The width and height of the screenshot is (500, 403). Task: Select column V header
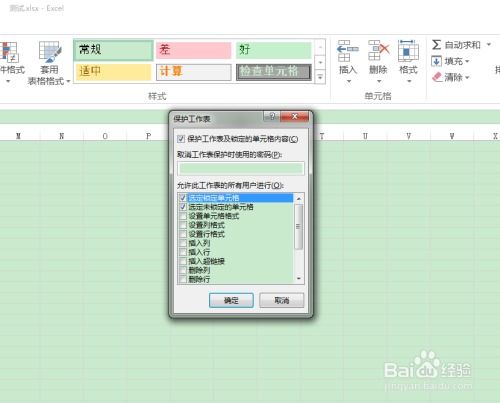[409, 136]
